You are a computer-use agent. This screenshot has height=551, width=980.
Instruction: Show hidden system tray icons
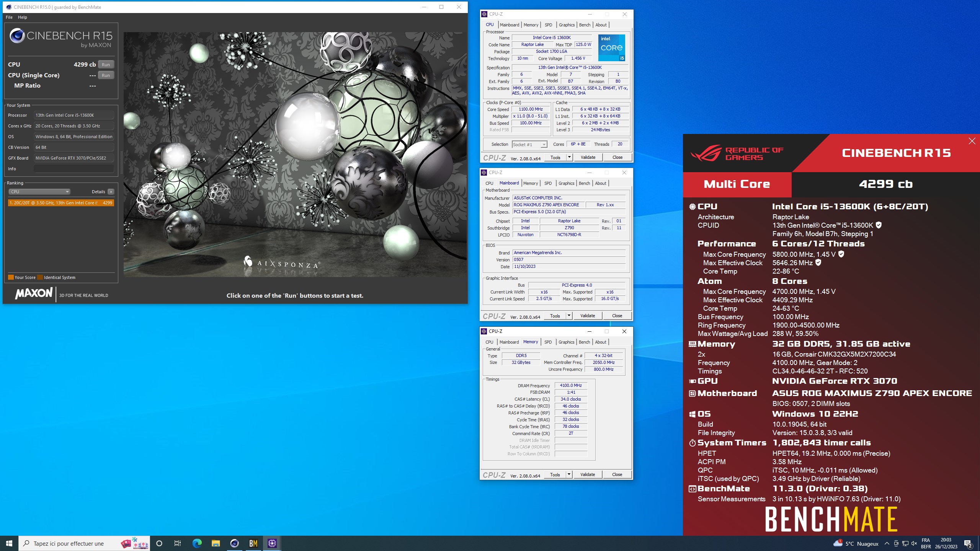(x=887, y=543)
